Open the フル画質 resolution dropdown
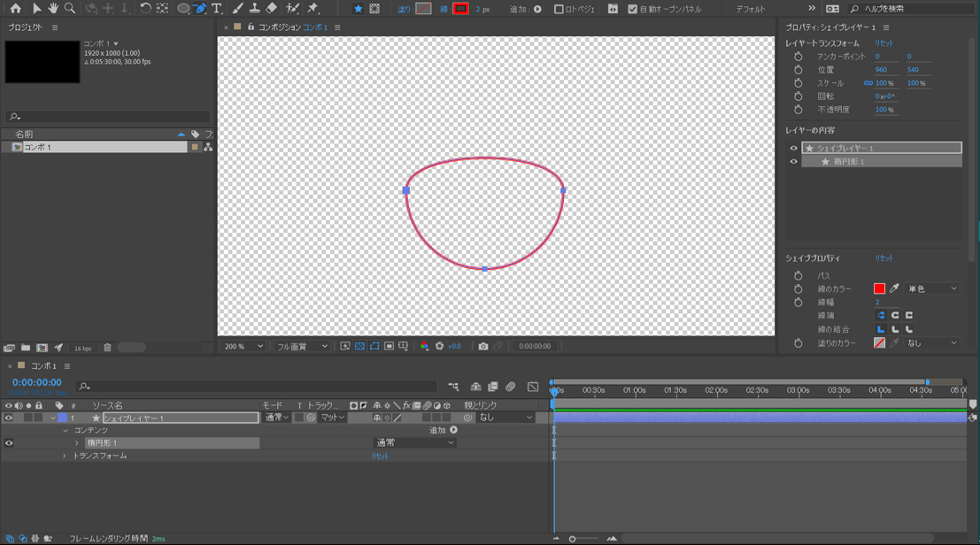 pos(301,347)
